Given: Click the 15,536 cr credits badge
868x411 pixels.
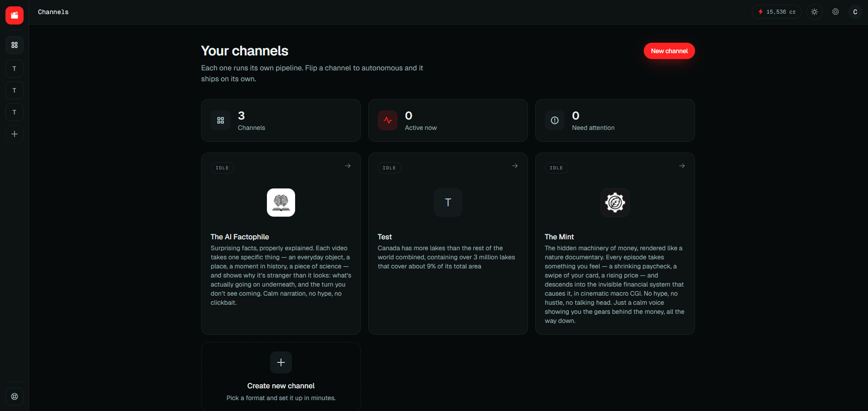Looking at the screenshot, I should pyautogui.click(x=777, y=12).
